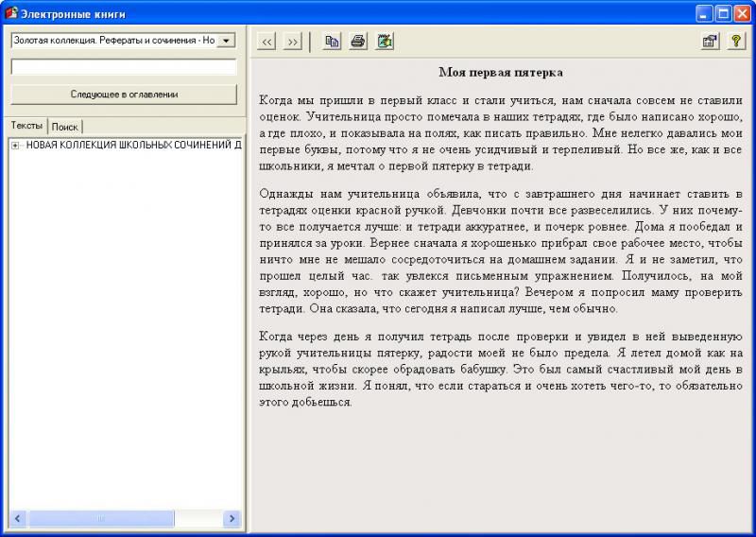The height and width of the screenshot is (537, 756).
Task: Click the app icon in the title bar
Action: click(11, 13)
